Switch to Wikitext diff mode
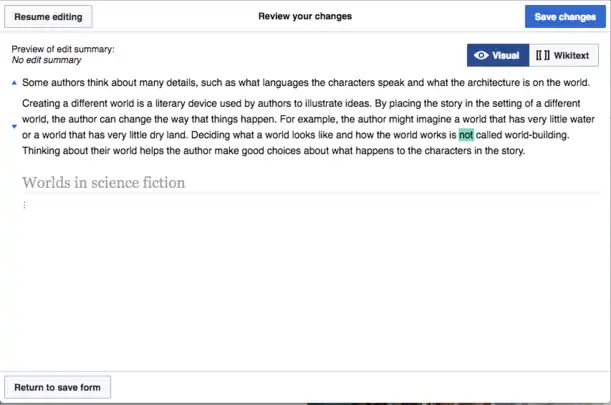This screenshot has height=405, width=611. tap(563, 56)
